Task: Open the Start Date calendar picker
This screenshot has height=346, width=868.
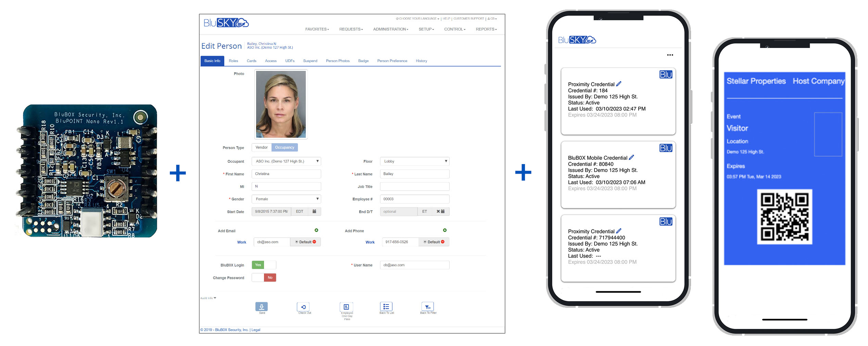Action: (x=314, y=211)
